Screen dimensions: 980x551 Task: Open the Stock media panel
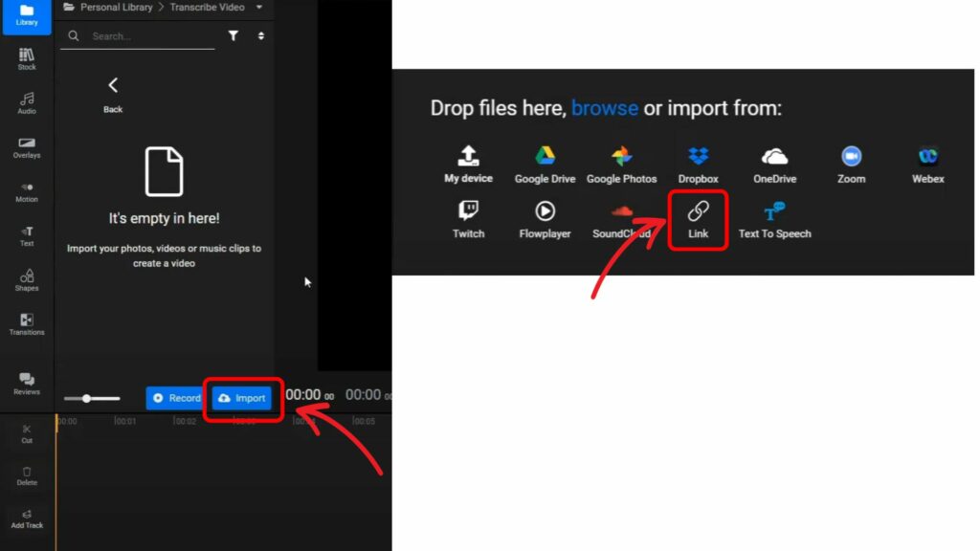(x=26, y=57)
